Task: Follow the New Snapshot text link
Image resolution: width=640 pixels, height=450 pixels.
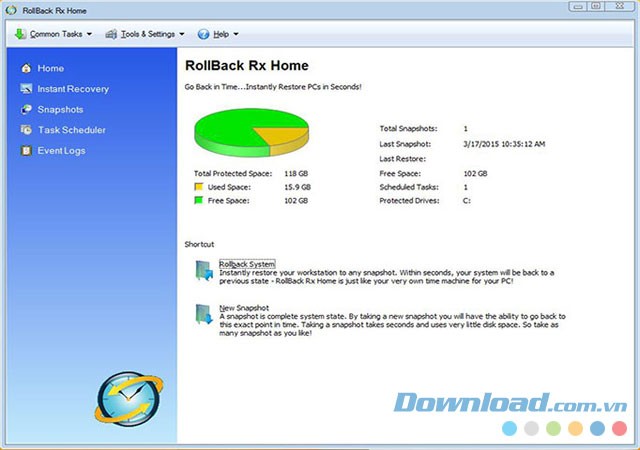Action: coord(244,308)
